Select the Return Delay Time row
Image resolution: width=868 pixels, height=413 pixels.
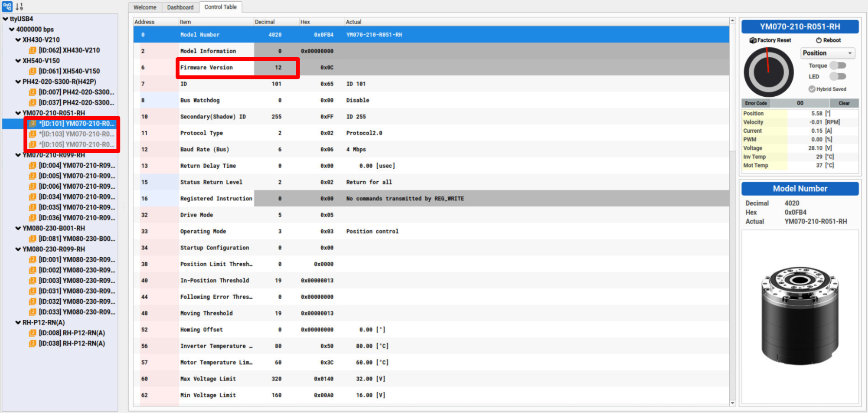[x=431, y=166]
